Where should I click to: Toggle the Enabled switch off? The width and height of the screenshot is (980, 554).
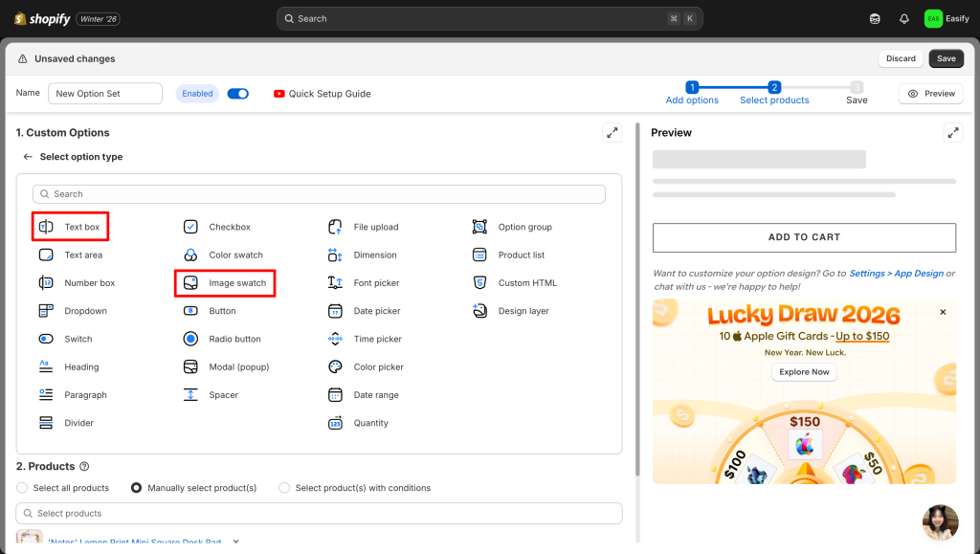[237, 94]
